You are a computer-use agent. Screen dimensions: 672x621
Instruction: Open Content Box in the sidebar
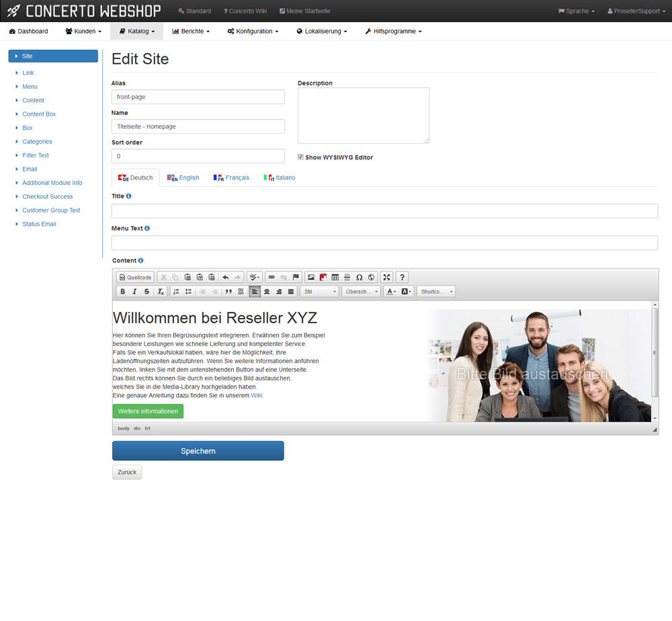[x=39, y=114]
